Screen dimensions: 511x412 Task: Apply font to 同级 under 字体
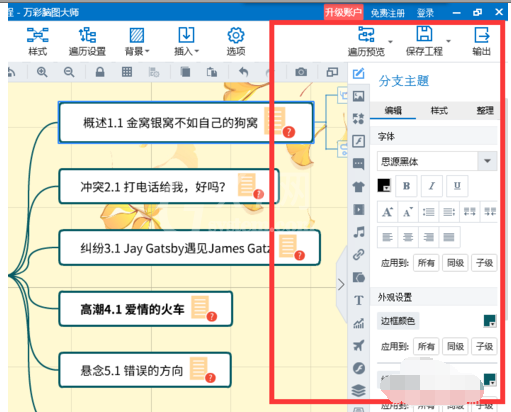tap(455, 263)
